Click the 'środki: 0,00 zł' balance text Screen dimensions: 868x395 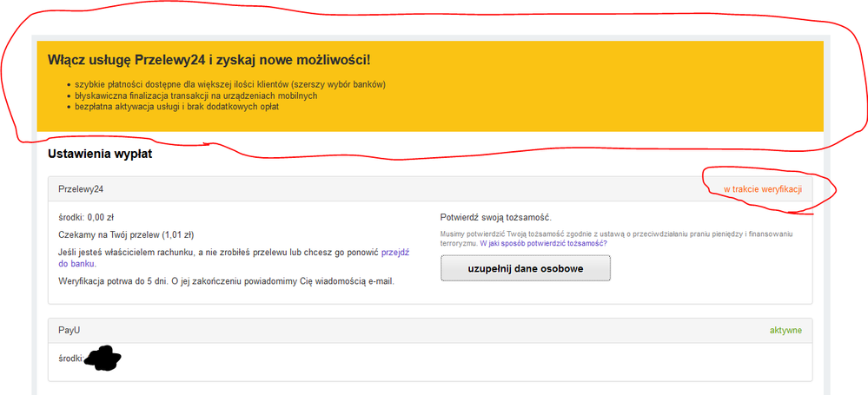(x=86, y=217)
